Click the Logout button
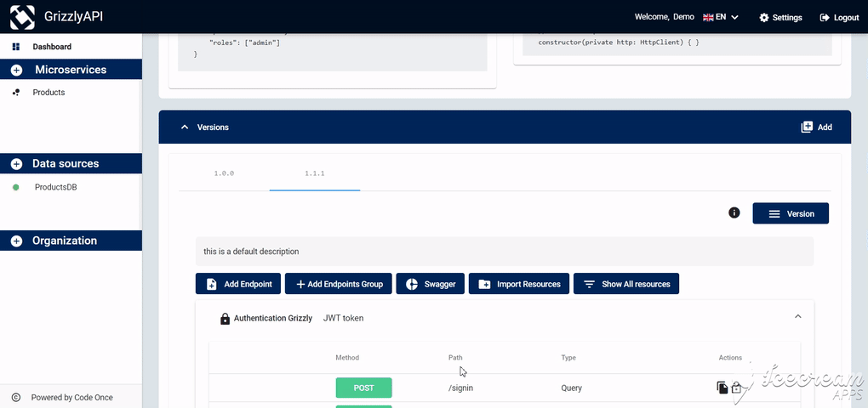The image size is (868, 408). [x=839, y=18]
